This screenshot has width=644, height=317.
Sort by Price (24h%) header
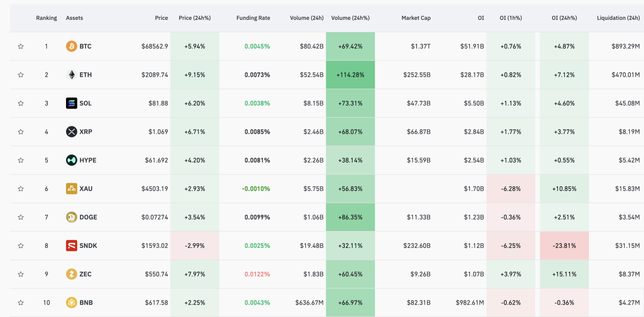tap(195, 18)
